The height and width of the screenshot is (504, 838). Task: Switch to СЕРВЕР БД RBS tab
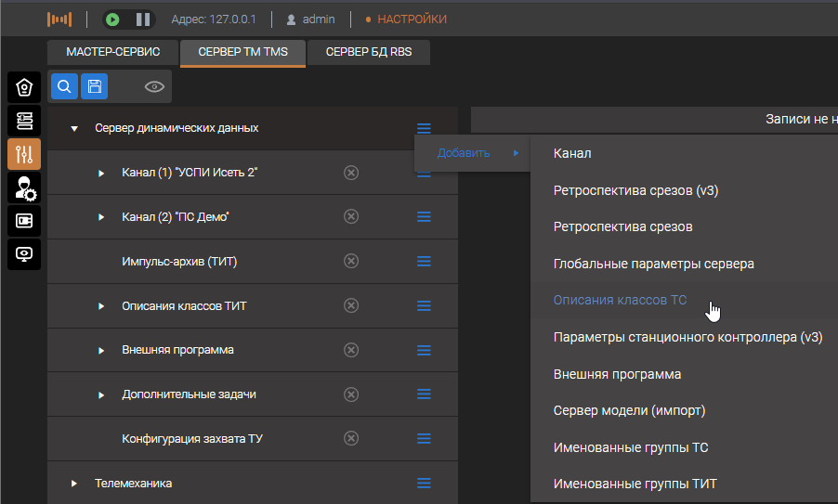371,52
